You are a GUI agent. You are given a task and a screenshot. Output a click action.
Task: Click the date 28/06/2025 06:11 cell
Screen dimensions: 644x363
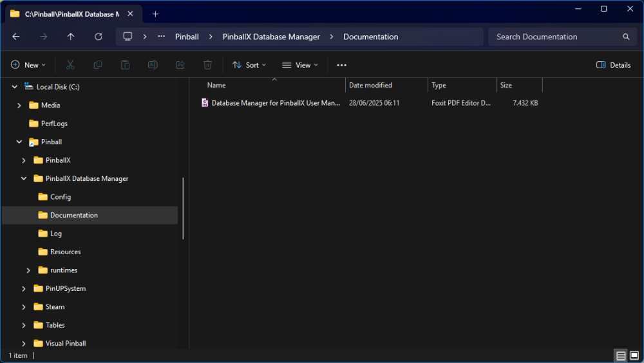pyautogui.click(x=374, y=103)
